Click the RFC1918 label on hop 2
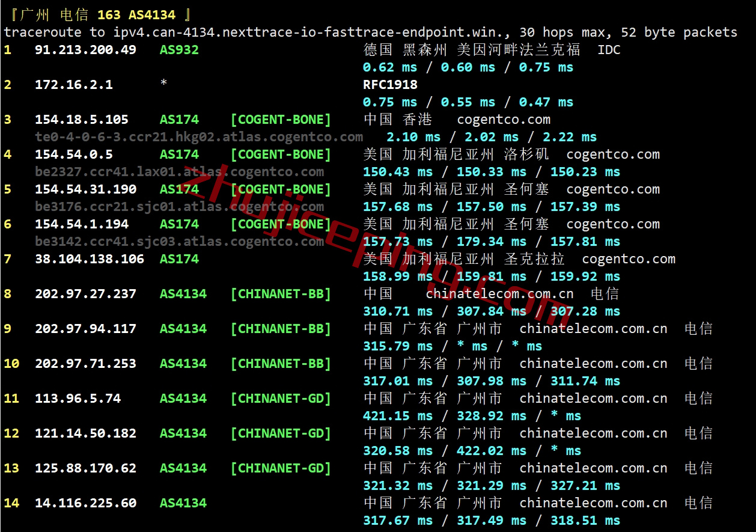The image size is (756, 532). pos(390,85)
